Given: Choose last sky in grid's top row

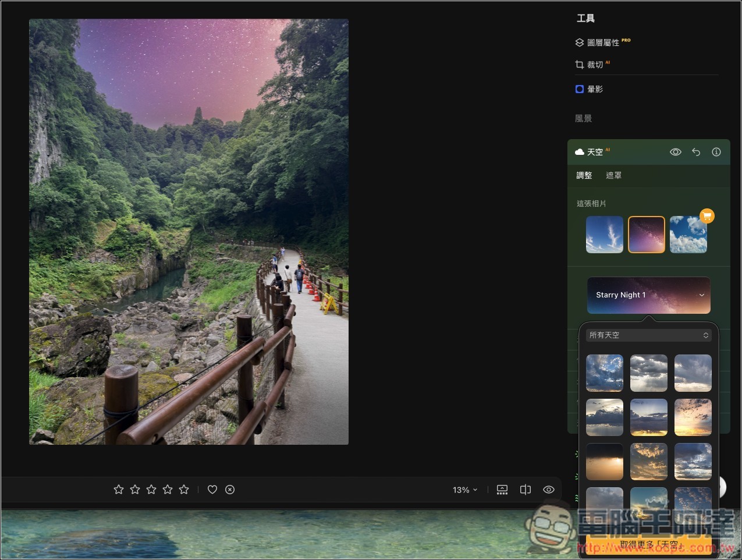Looking at the screenshot, I should tap(693, 373).
